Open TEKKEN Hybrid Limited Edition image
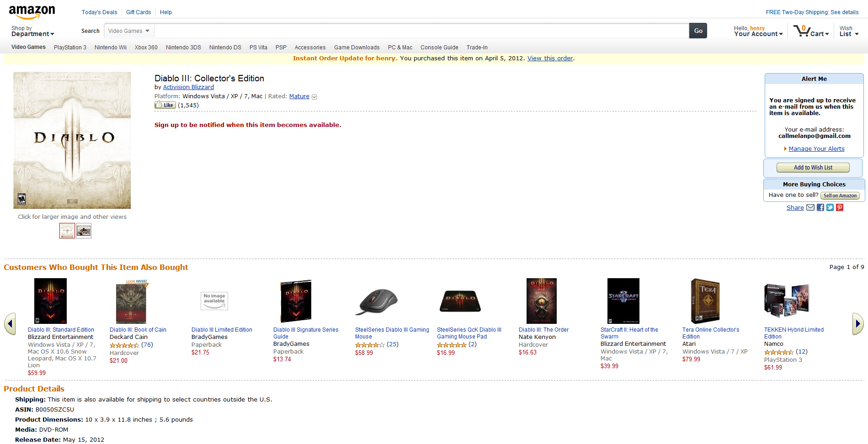This screenshot has height=444, width=868. pyautogui.click(x=787, y=301)
